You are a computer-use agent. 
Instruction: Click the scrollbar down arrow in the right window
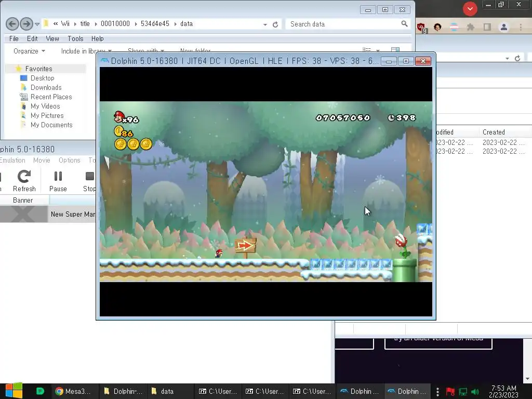pos(528,379)
